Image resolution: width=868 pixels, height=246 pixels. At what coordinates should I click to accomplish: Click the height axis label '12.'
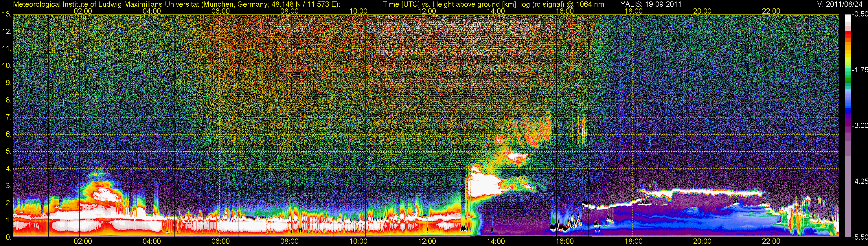[6, 32]
